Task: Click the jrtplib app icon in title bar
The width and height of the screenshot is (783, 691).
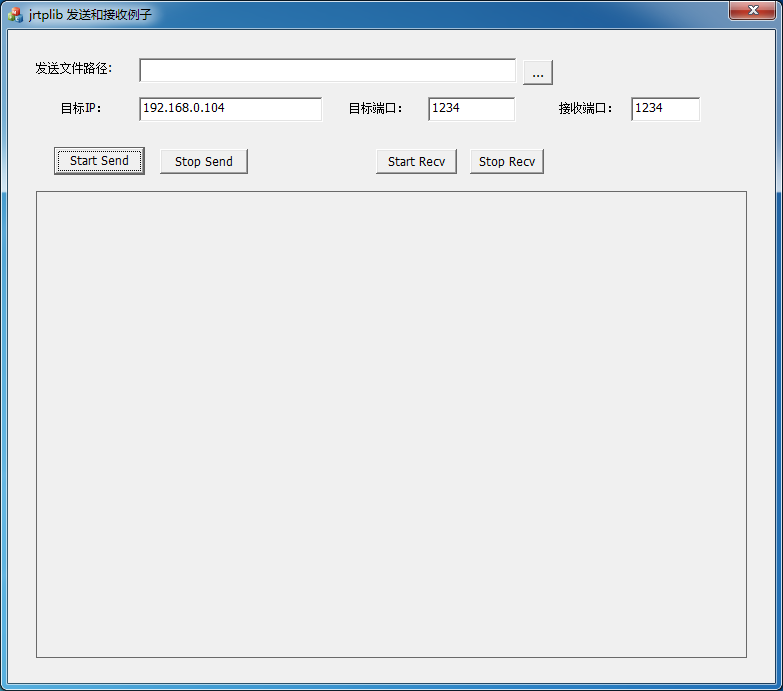Action: [x=15, y=14]
